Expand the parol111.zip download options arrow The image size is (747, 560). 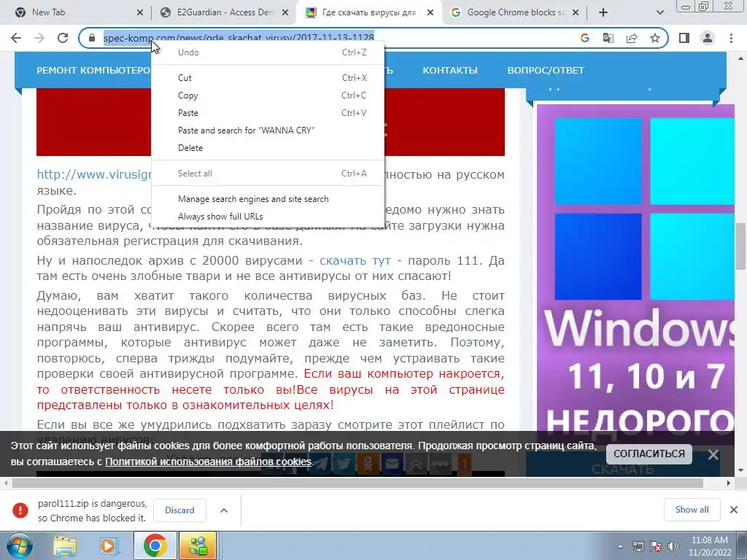[x=224, y=510]
